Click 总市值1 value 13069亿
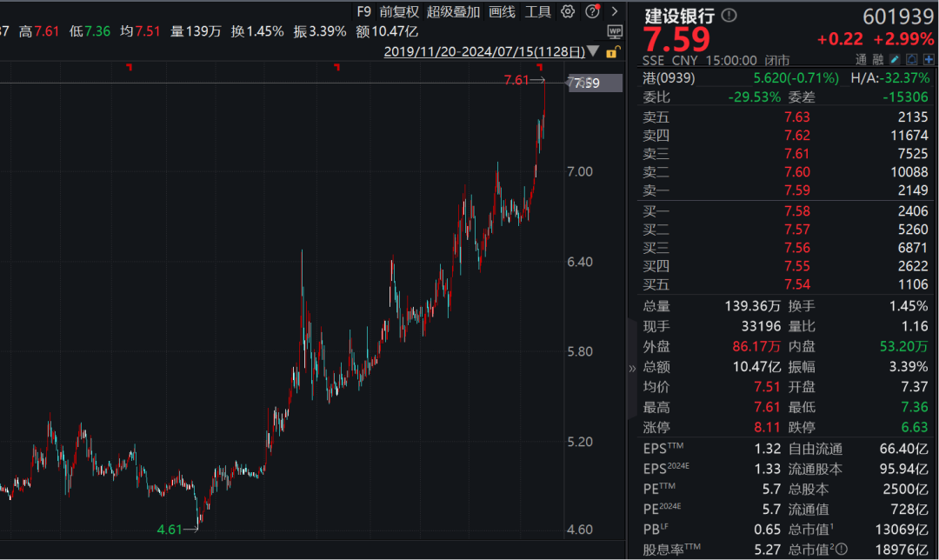939x560 pixels. click(900, 530)
